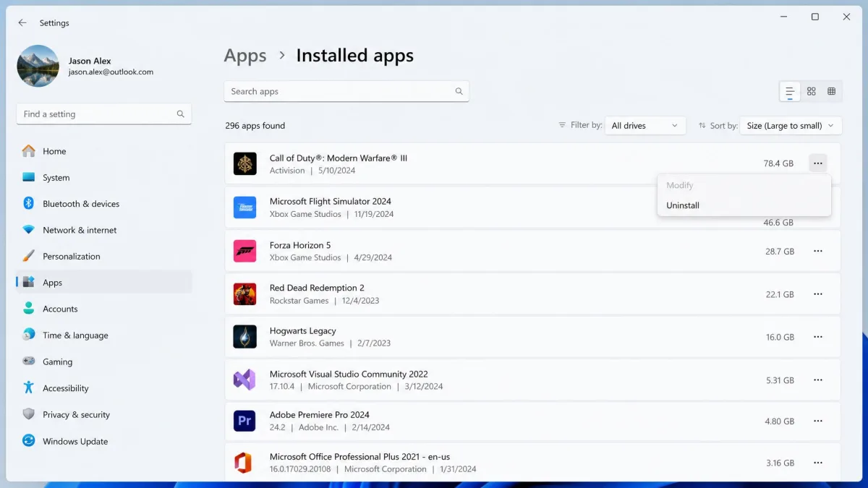
Task: Click the Microsoft Flight Simulator app icon
Action: 244,207
